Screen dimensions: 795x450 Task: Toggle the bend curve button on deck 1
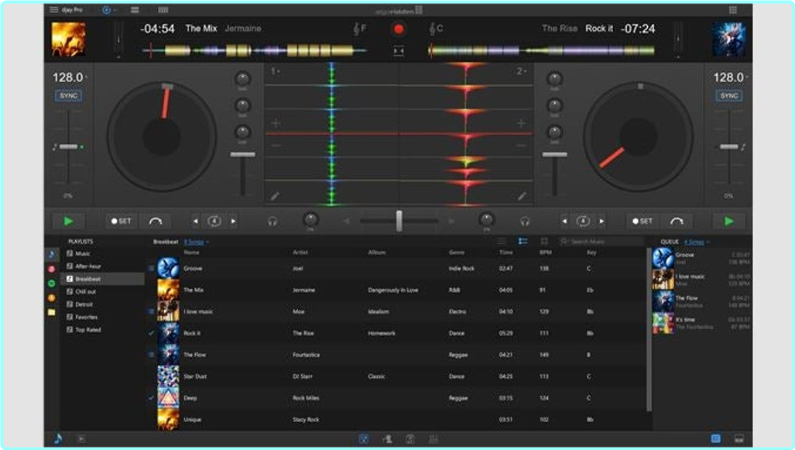click(x=156, y=221)
